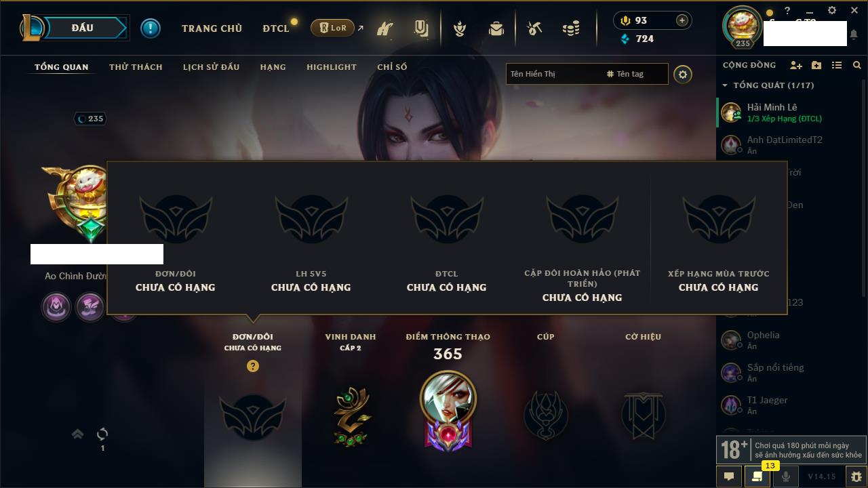This screenshot has height=488, width=868.
Task: Open the Legends of Runeterra LoR launcher
Action: click(332, 28)
